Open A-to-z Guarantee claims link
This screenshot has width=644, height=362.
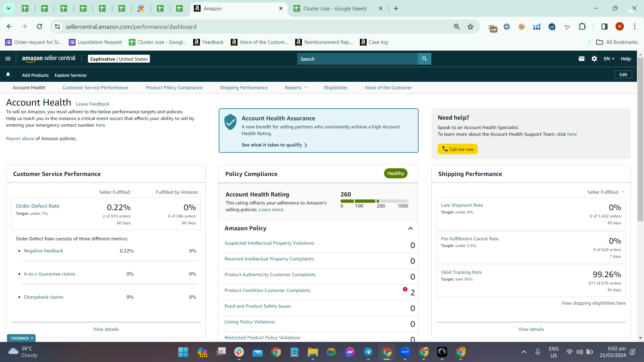pyautogui.click(x=49, y=274)
